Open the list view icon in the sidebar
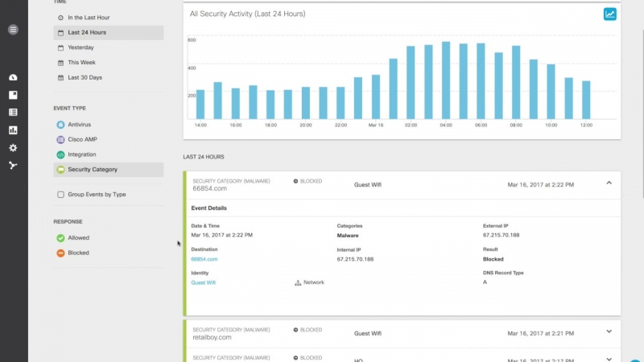 tap(13, 112)
